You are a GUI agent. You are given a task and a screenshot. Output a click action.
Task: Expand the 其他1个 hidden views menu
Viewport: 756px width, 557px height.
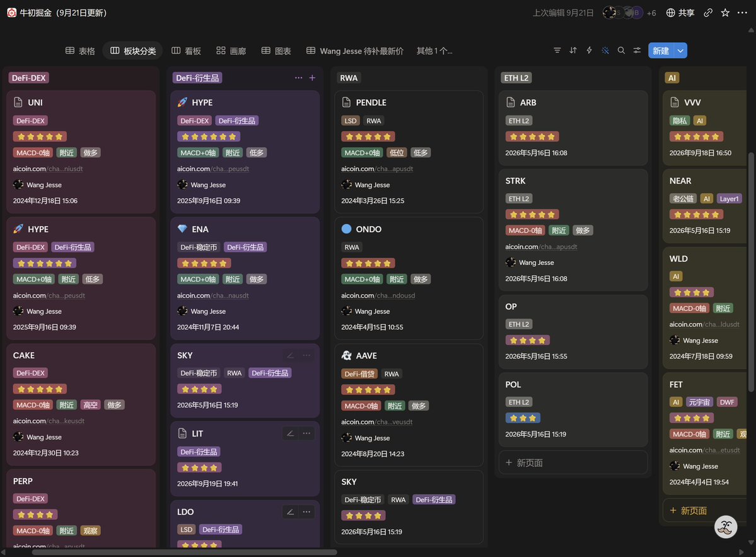tap(434, 50)
